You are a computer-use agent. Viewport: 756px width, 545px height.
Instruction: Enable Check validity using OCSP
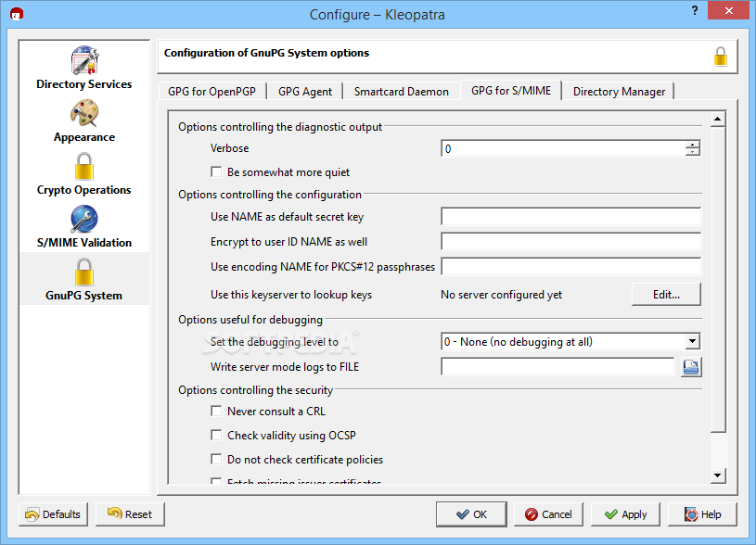point(216,435)
